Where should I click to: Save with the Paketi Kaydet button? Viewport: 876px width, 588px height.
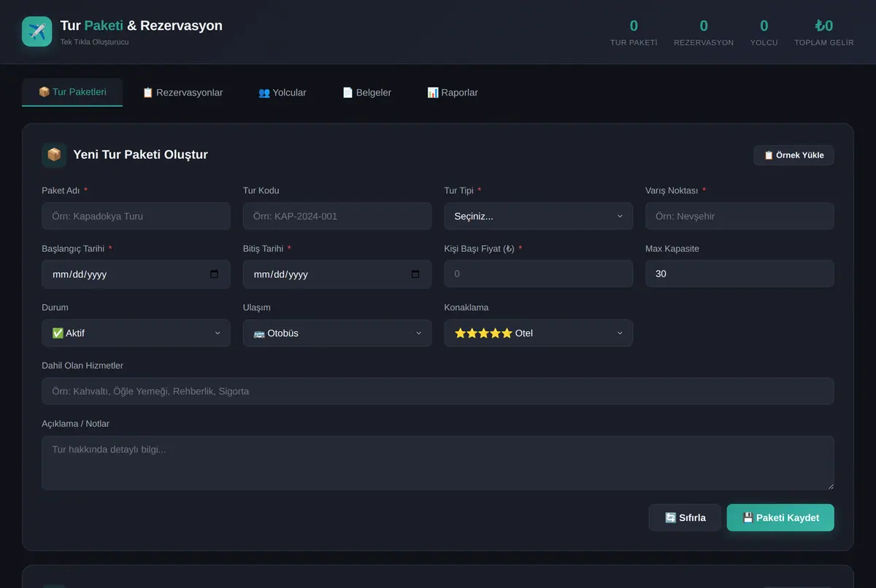point(780,517)
